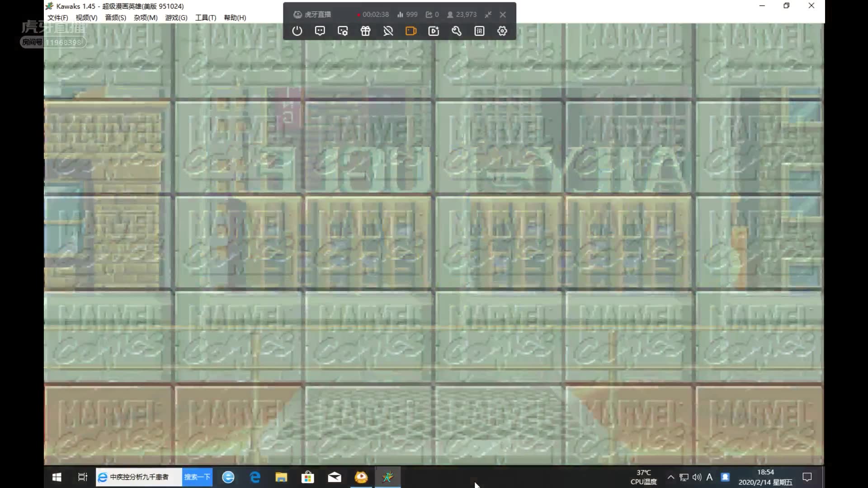The image size is (868, 488).
Task: Collapse the Huya floating toolbar
Action: (488, 14)
